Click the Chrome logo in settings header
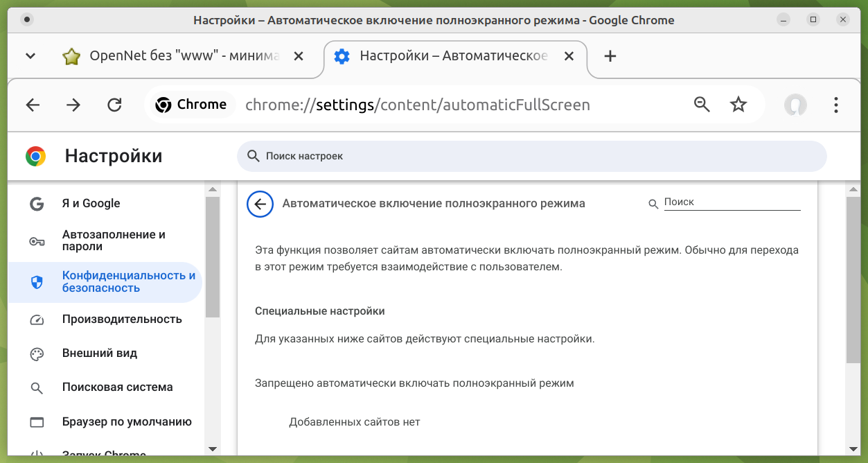868x463 pixels. tap(36, 156)
